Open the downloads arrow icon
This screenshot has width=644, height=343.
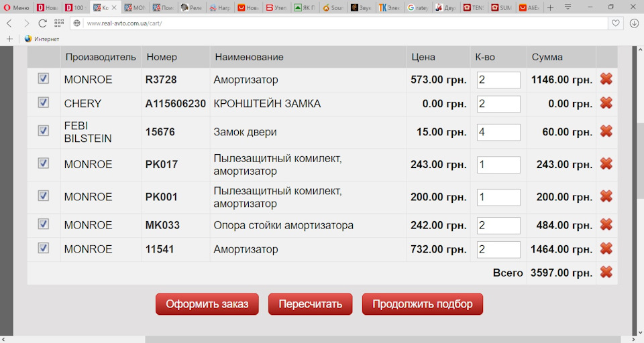click(x=634, y=23)
